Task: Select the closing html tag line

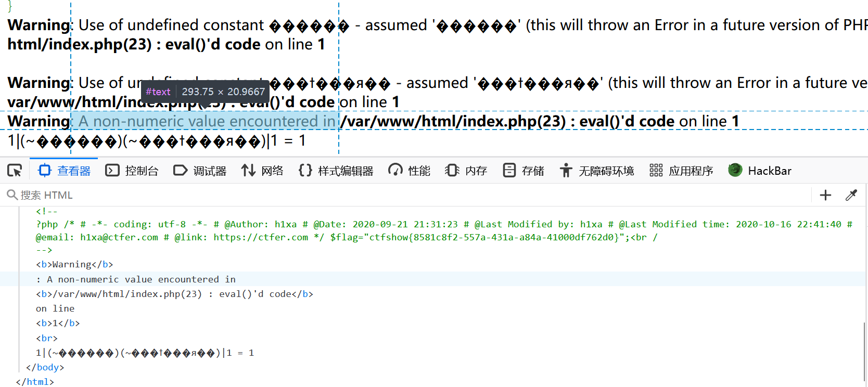Action: (35, 382)
